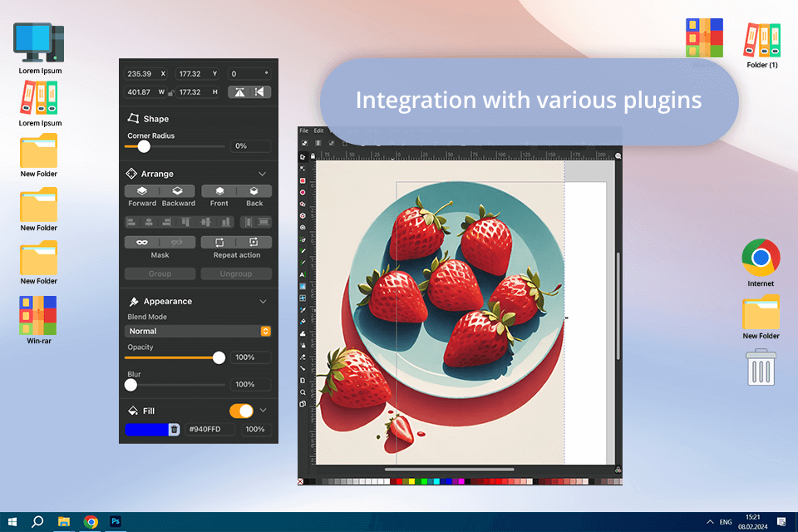798x532 pixels.
Task: Select the Node edit tool below the Selector
Action: [303, 169]
